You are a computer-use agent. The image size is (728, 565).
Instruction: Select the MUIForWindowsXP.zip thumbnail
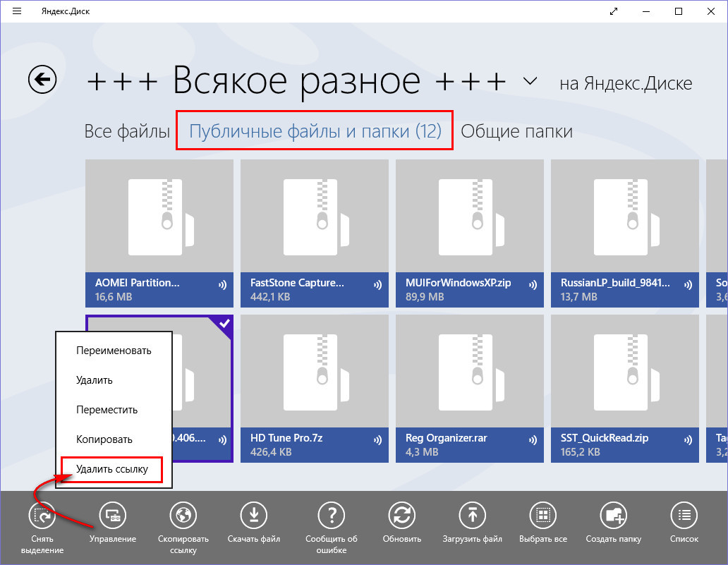coord(469,217)
